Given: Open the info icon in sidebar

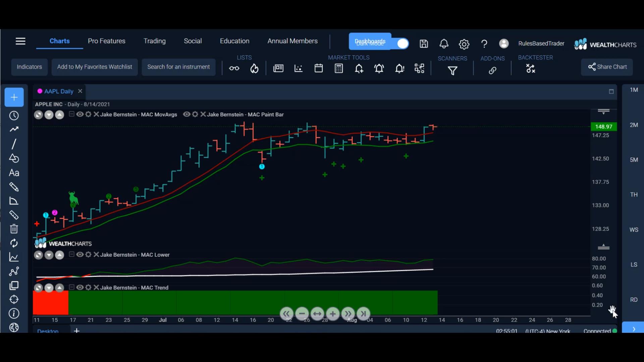Looking at the screenshot, I should (x=14, y=313).
